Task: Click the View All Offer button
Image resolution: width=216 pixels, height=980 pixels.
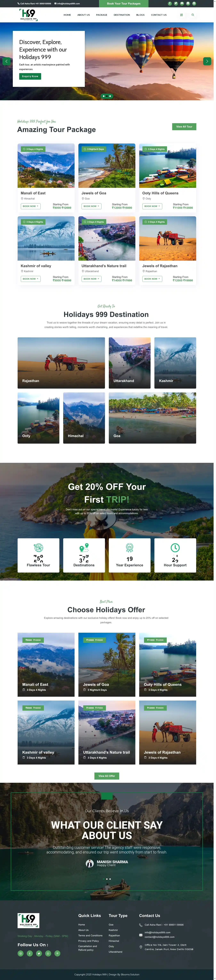Action: (107, 776)
